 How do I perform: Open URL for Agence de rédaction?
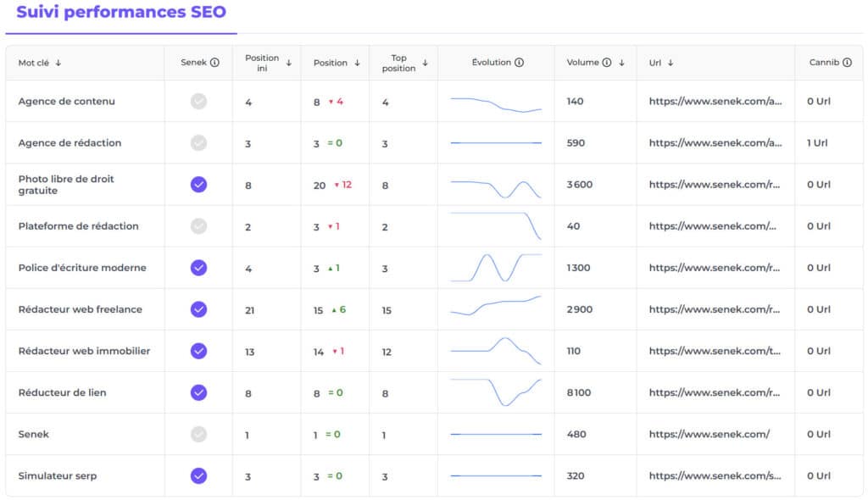click(715, 143)
